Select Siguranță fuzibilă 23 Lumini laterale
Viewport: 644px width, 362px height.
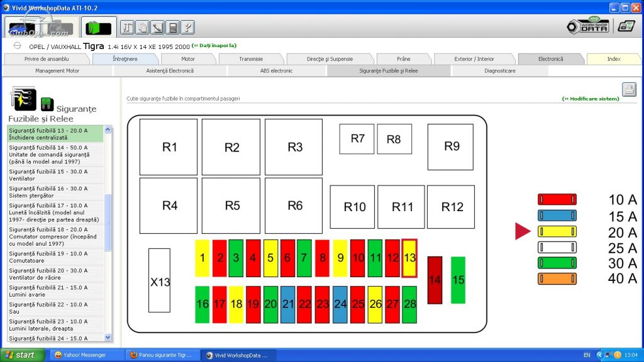(x=55, y=325)
